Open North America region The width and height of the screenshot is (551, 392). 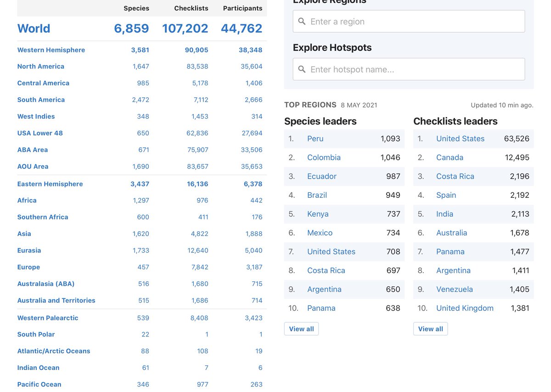click(40, 67)
